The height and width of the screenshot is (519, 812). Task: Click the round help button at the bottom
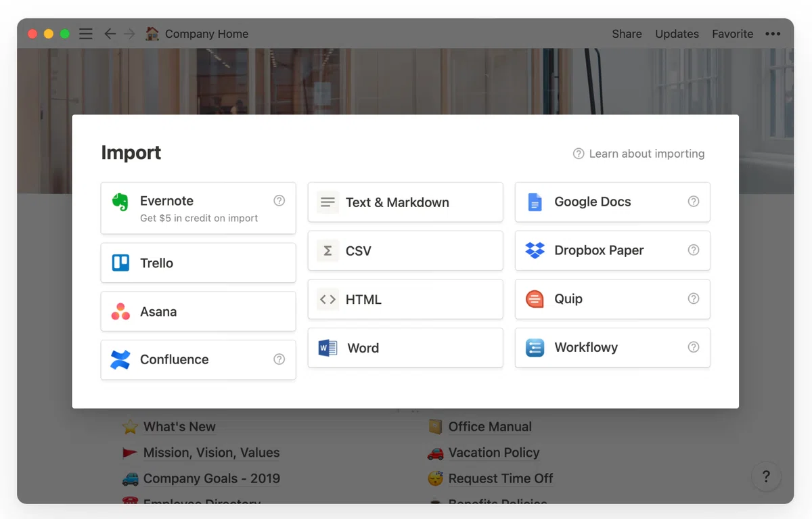coord(766,476)
